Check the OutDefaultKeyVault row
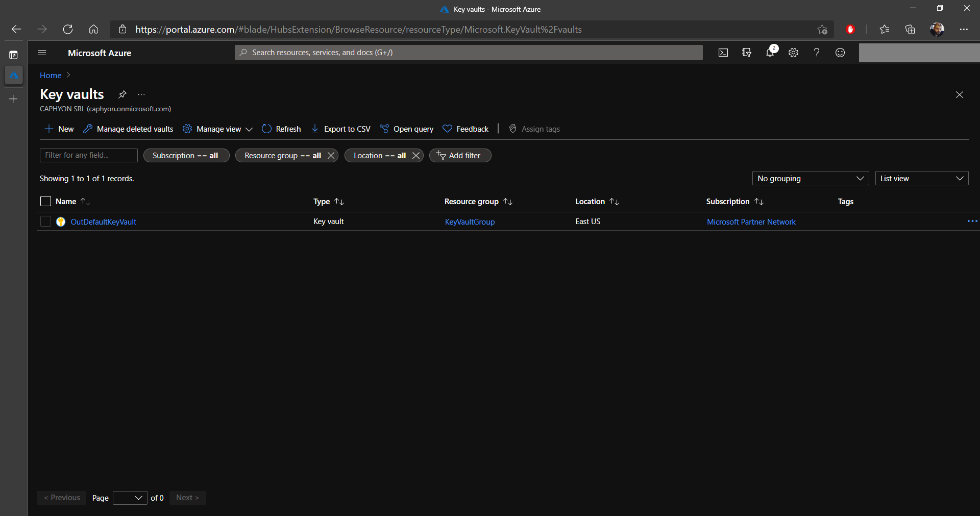This screenshot has width=980, height=516. (45, 222)
